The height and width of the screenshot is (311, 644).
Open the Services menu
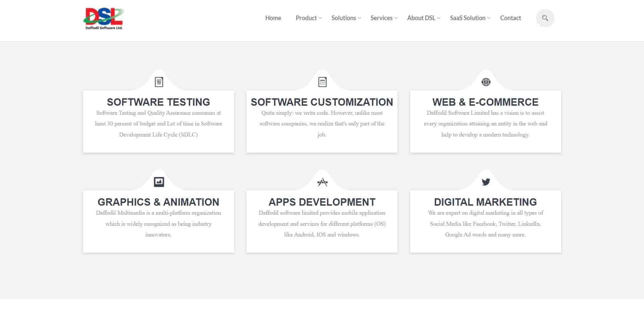[381, 18]
